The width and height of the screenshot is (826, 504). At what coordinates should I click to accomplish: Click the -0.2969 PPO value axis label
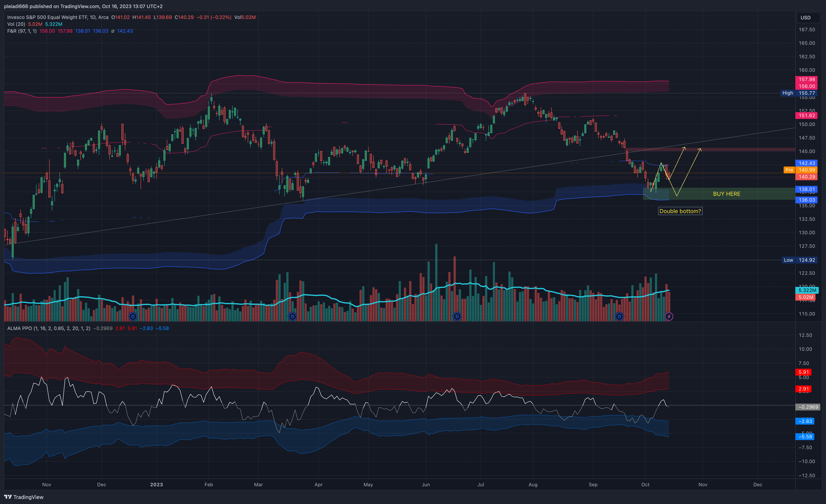808,407
